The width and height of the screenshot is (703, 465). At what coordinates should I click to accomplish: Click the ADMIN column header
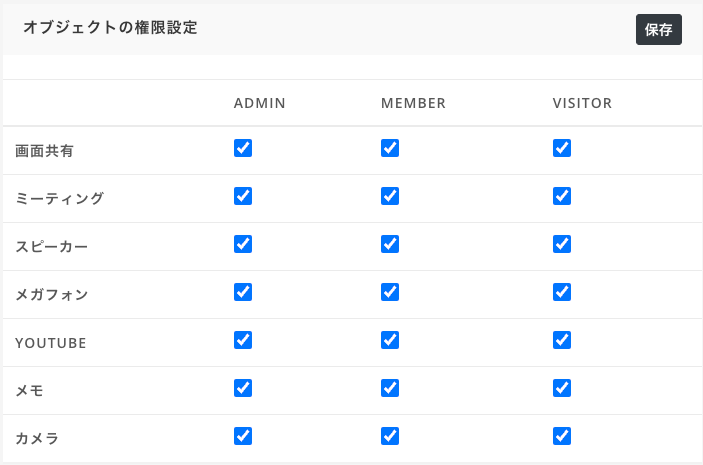(x=260, y=103)
